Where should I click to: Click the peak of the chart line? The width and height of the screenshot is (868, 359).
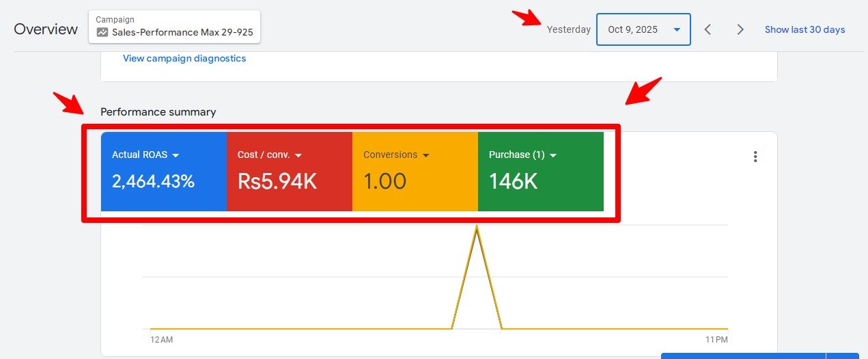pyautogui.click(x=477, y=228)
